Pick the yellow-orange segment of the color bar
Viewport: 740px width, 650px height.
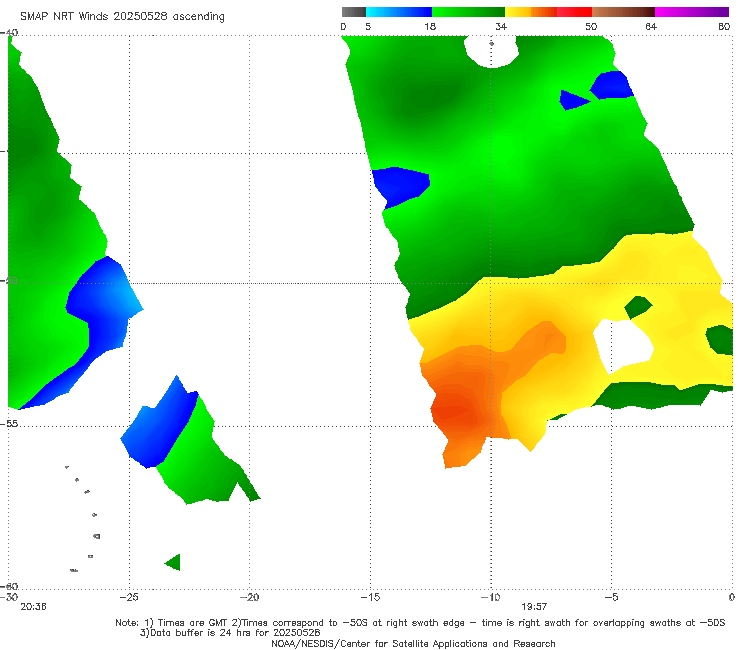pyautogui.click(x=531, y=12)
